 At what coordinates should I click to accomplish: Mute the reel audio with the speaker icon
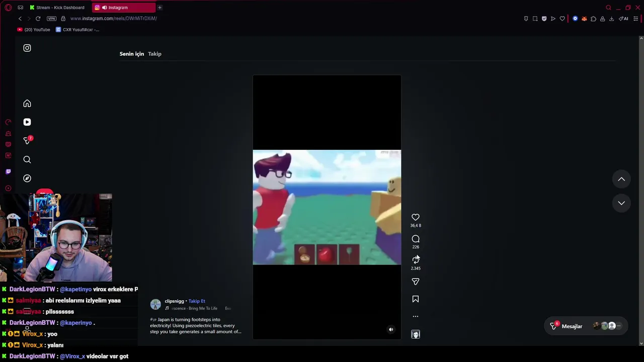pos(391,330)
